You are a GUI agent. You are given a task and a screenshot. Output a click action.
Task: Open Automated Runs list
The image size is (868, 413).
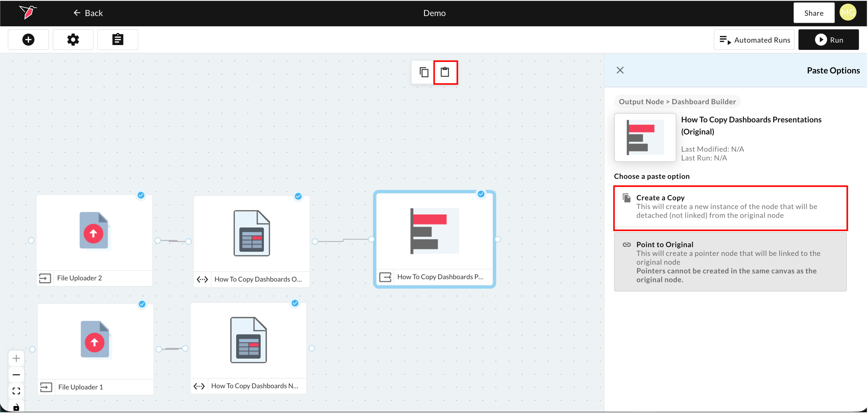point(754,40)
